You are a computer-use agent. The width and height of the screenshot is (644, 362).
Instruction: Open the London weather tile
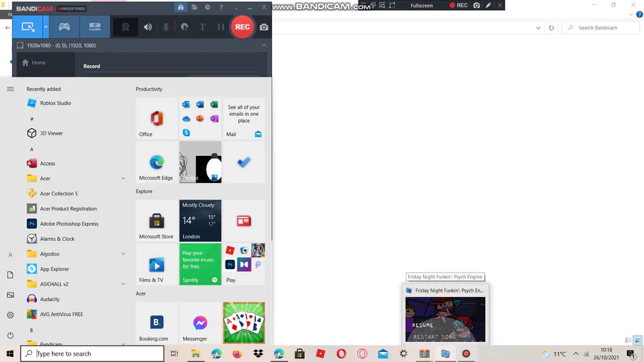200,221
